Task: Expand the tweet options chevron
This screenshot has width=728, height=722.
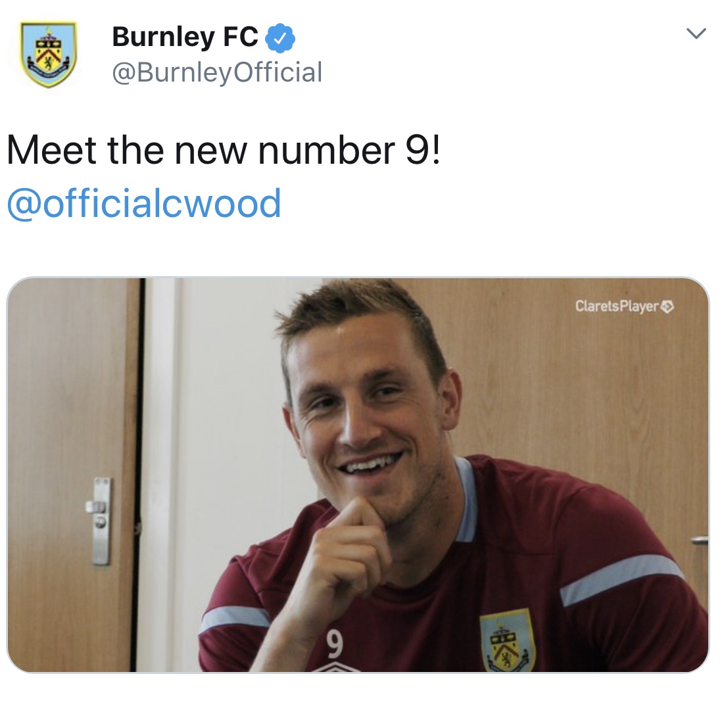Action: coord(696,34)
